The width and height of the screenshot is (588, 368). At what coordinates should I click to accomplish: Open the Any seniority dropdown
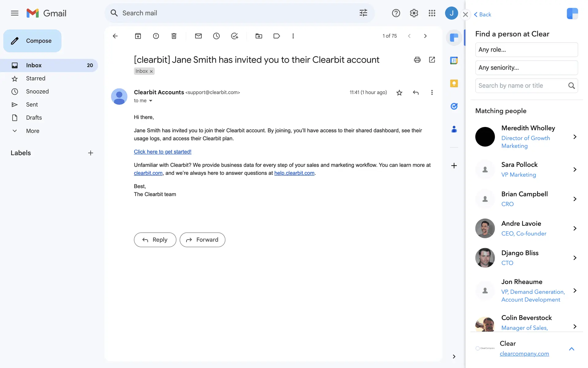tap(526, 68)
